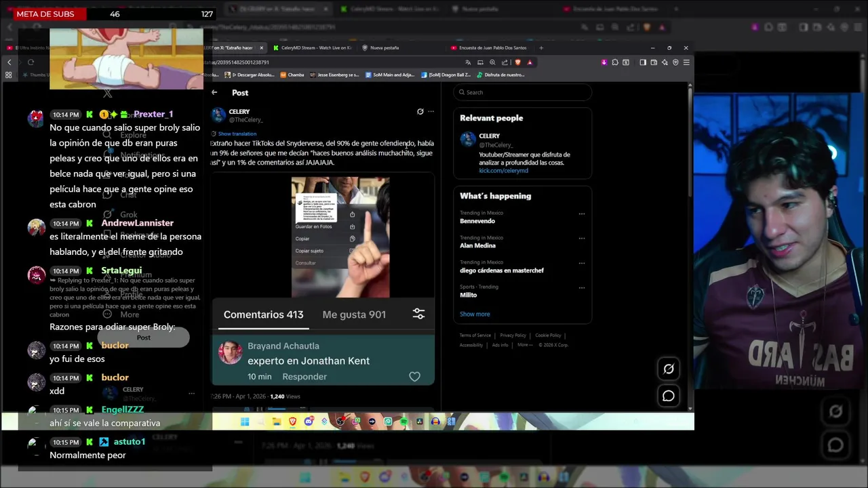Click Windows Start button on taskbar

(x=245, y=422)
